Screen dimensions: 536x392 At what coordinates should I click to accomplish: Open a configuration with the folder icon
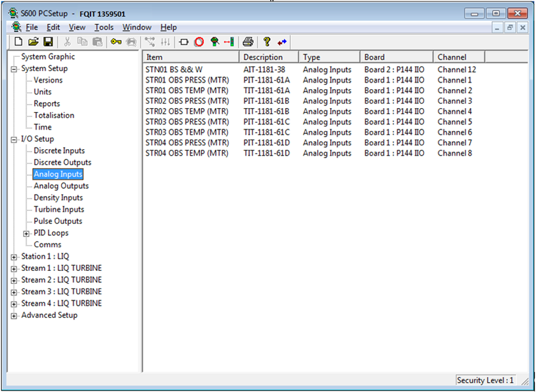pyautogui.click(x=33, y=42)
